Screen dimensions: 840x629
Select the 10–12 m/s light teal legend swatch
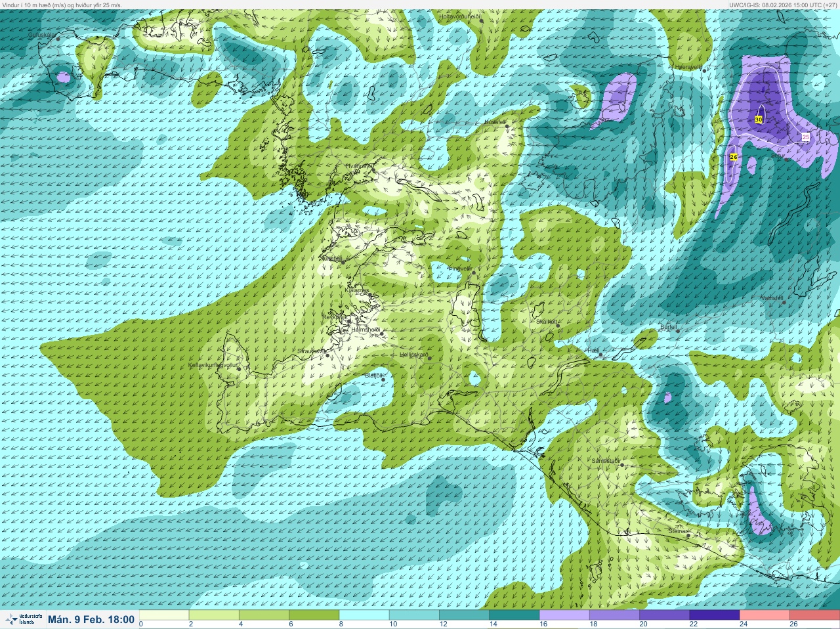[414, 615]
